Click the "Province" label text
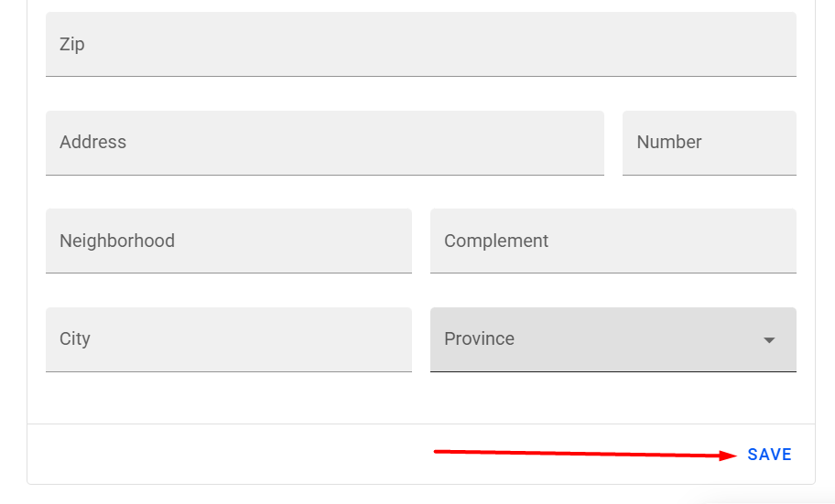The image size is (835, 504). pos(479,338)
